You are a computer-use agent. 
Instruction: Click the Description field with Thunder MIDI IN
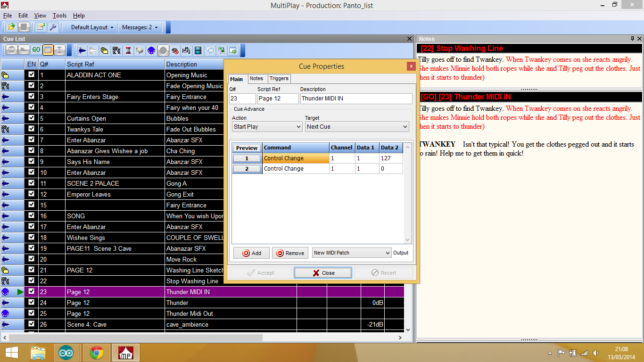[356, 99]
